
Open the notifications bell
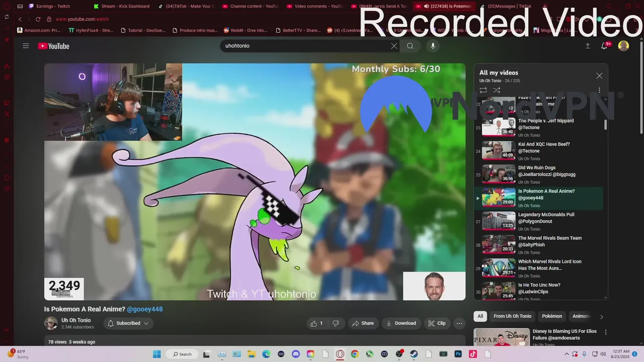pyautogui.click(x=604, y=46)
